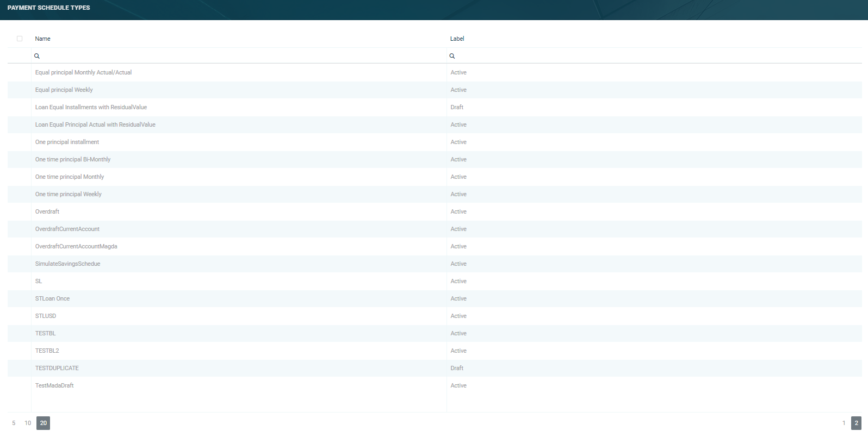This screenshot has height=437, width=868.
Task: Click the search icon under Label column
Action: point(452,56)
